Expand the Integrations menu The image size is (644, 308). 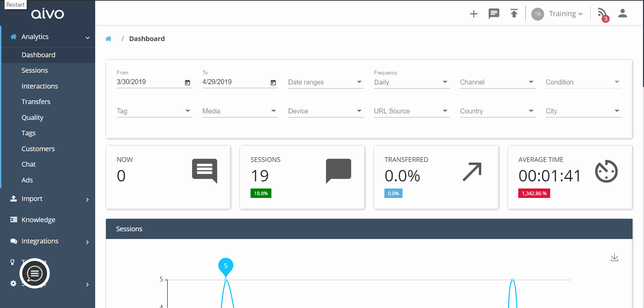tap(40, 241)
